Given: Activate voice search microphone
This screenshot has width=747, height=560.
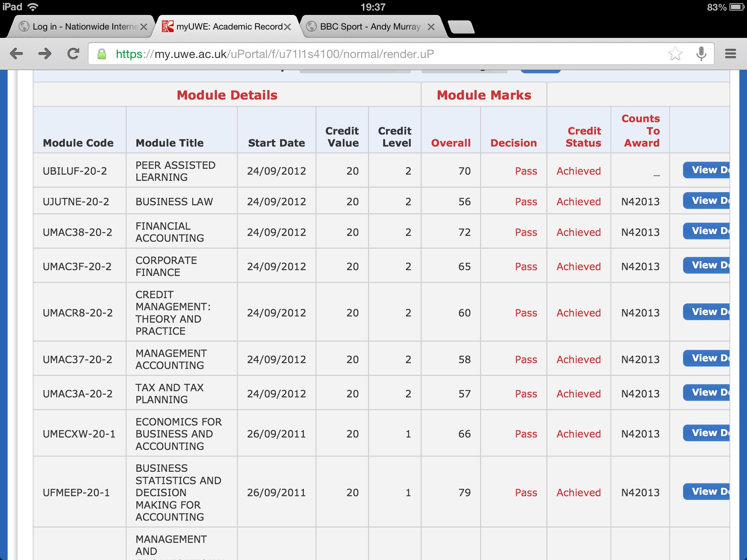Looking at the screenshot, I should point(701,54).
